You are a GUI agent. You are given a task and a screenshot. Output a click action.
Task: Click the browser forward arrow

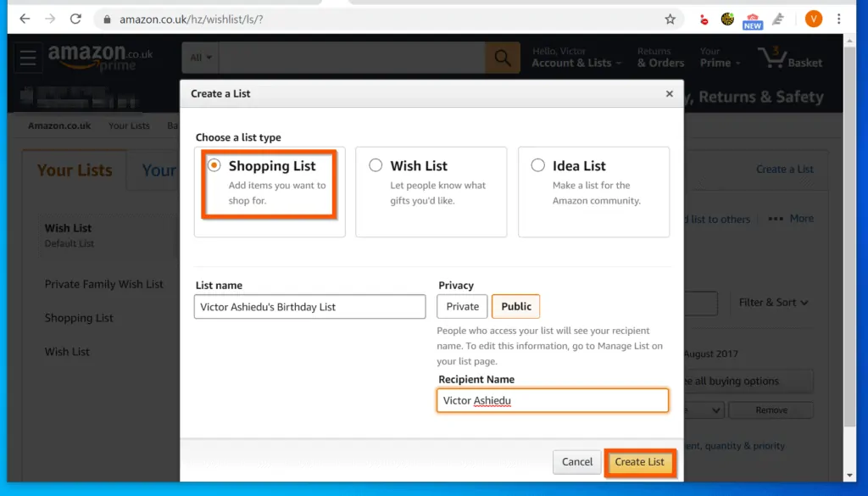50,19
